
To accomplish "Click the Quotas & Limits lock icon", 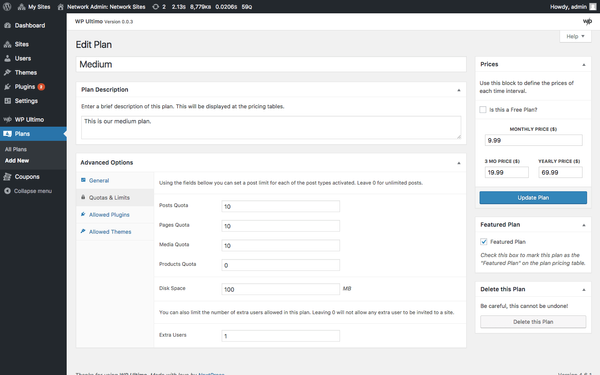I will [x=83, y=197].
